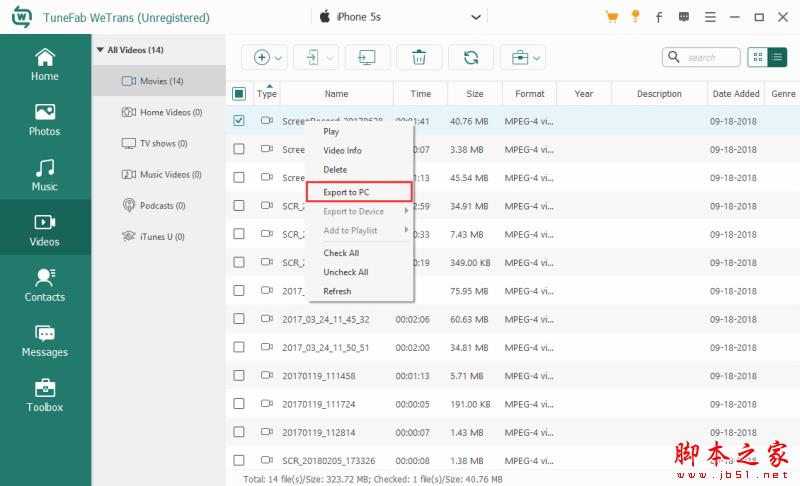Screen dimensions: 800x486
Task: Check the 3.38 MB video checkbox
Action: point(239,149)
